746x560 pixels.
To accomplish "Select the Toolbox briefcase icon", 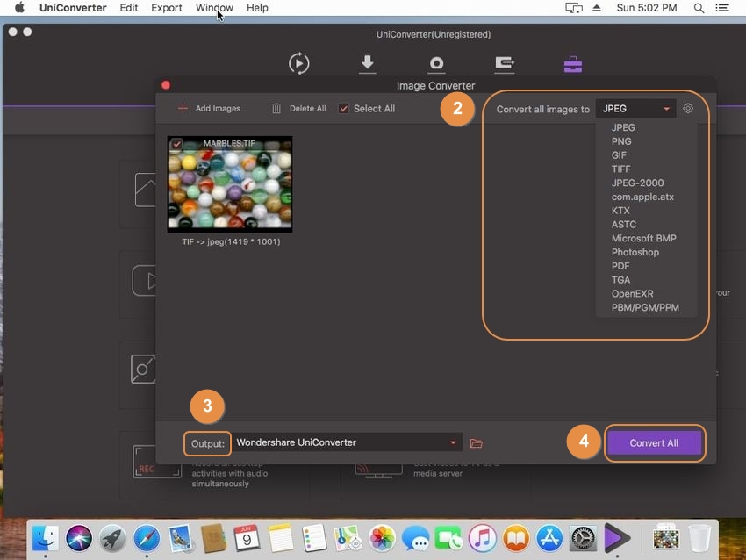I will point(572,64).
